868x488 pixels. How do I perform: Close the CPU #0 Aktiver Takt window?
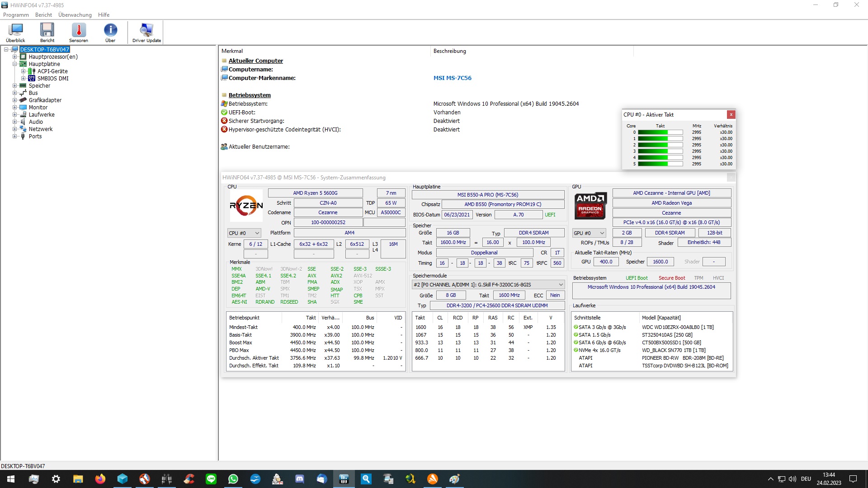(x=731, y=115)
